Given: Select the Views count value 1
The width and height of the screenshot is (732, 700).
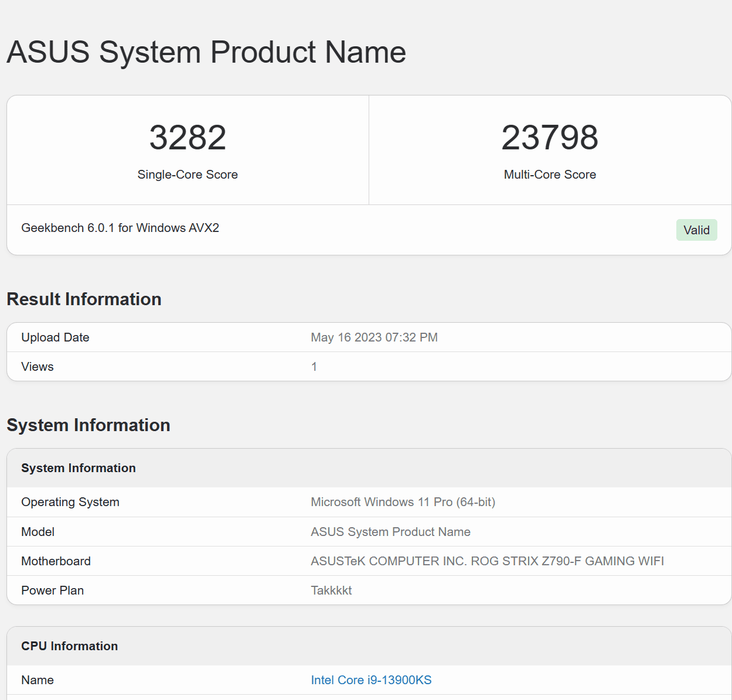Looking at the screenshot, I should tap(314, 367).
